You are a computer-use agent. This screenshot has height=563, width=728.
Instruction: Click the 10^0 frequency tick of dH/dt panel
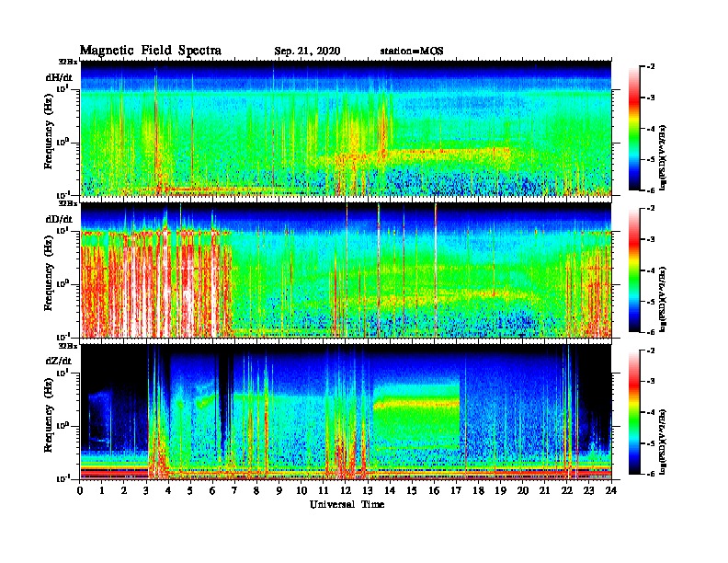[x=63, y=142]
